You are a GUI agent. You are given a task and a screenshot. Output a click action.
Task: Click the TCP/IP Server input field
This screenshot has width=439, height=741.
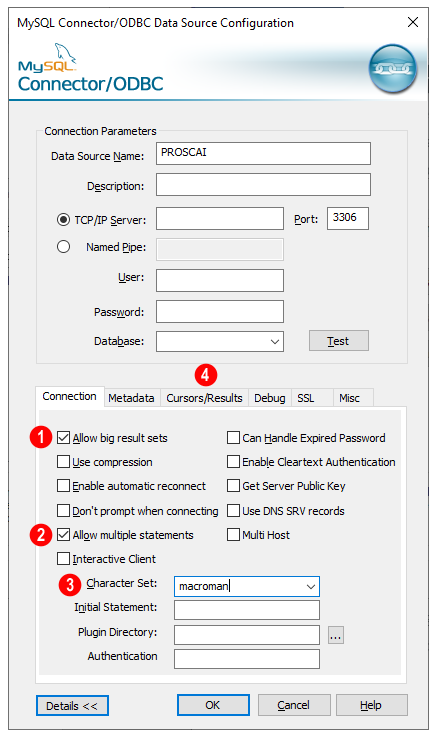(220, 218)
